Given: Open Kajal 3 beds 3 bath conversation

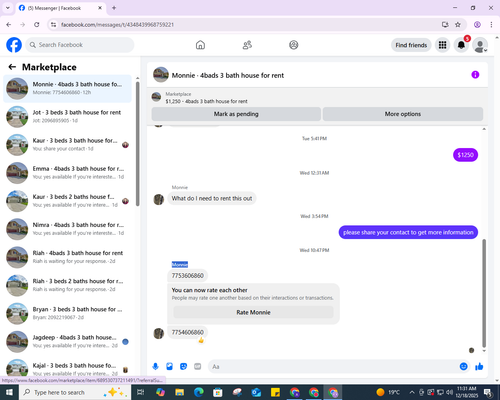Looking at the screenshot, I should pos(67,368).
